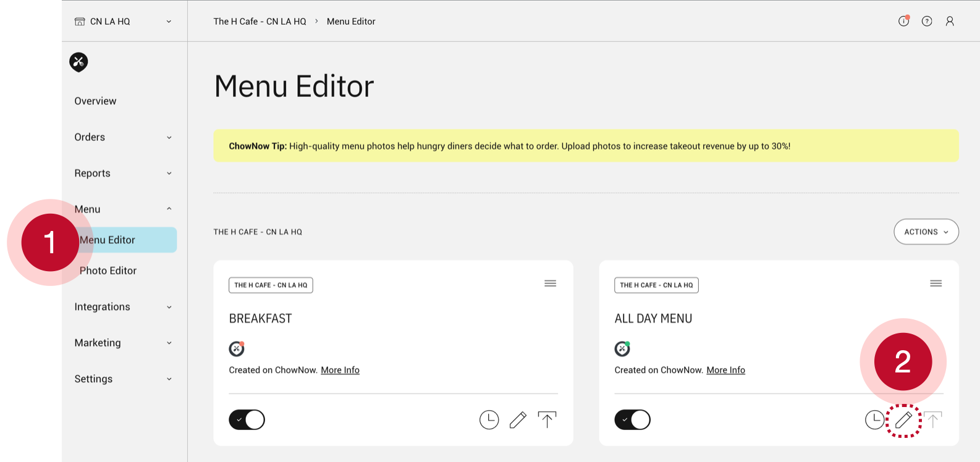The height and width of the screenshot is (462, 980).
Task: Open the ACTIONS dropdown
Action: click(926, 232)
